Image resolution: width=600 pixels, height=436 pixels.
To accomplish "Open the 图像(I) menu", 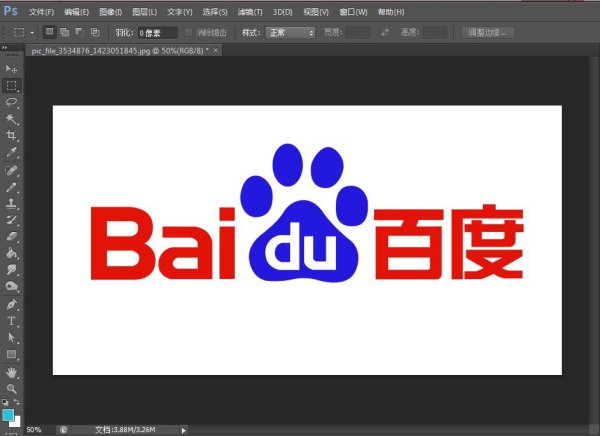I will tap(111, 12).
